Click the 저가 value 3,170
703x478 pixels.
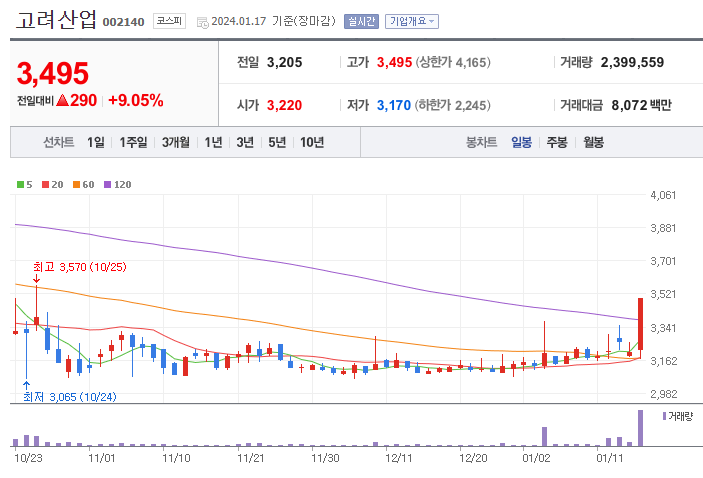pyautogui.click(x=394, y=105)
